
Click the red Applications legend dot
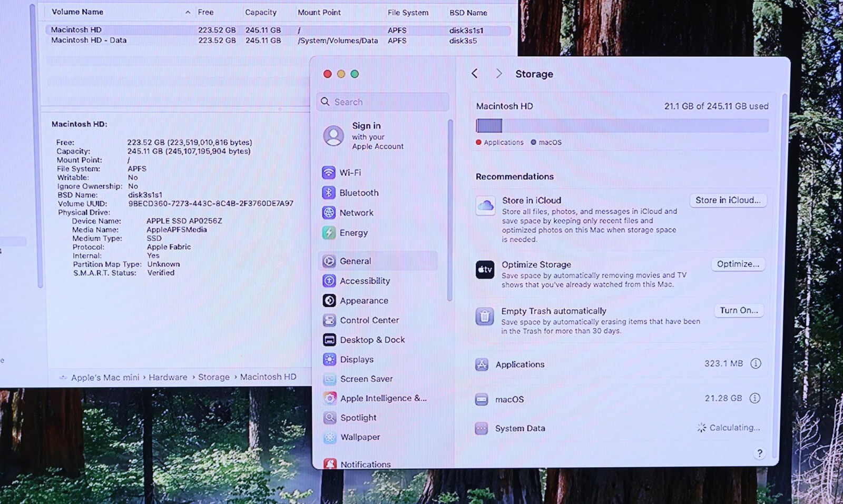pyautogui.click(x=478, y=142)
